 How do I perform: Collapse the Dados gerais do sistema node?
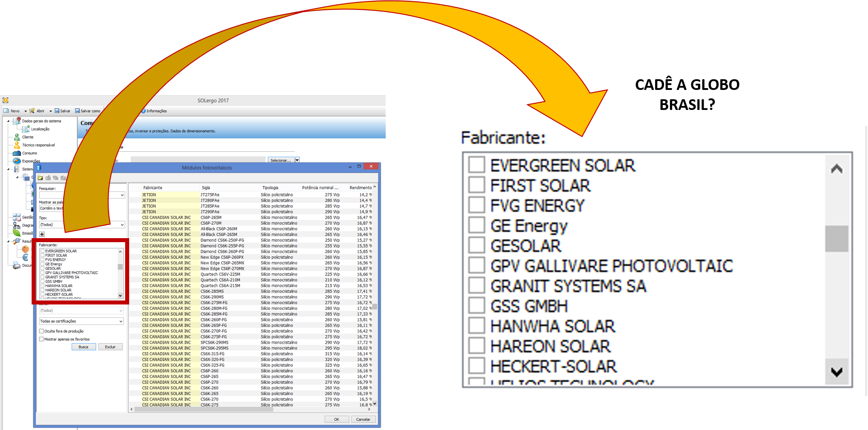pos(8,121)
